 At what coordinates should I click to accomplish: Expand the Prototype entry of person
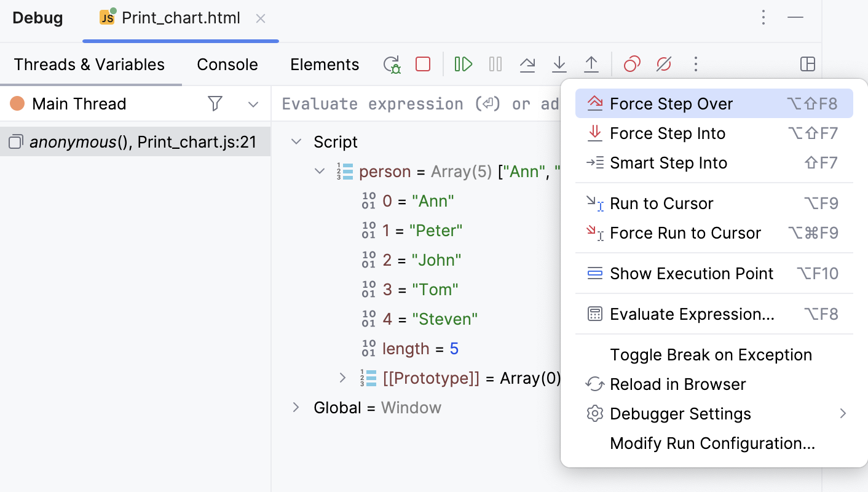[342, 378]
